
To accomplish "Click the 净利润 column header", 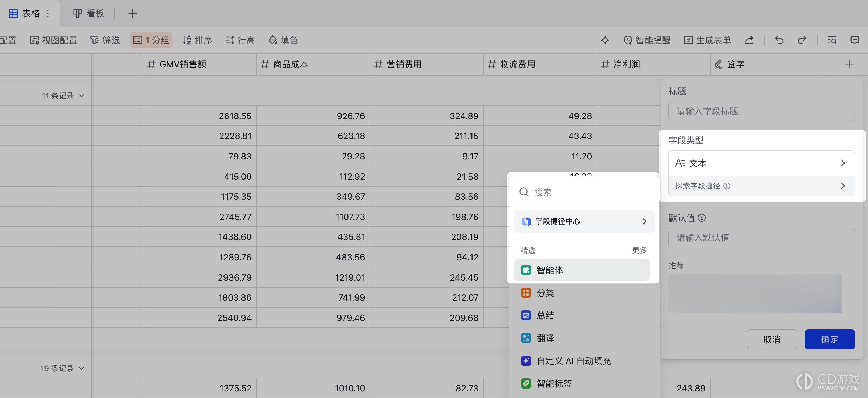I will pyautogui.click(x=654, y=64).
